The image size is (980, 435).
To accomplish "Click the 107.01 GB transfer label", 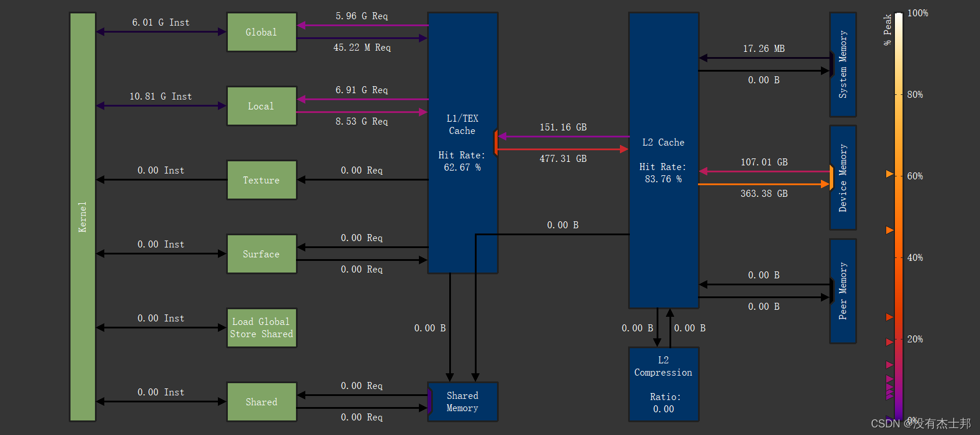I will coord(764,162).
